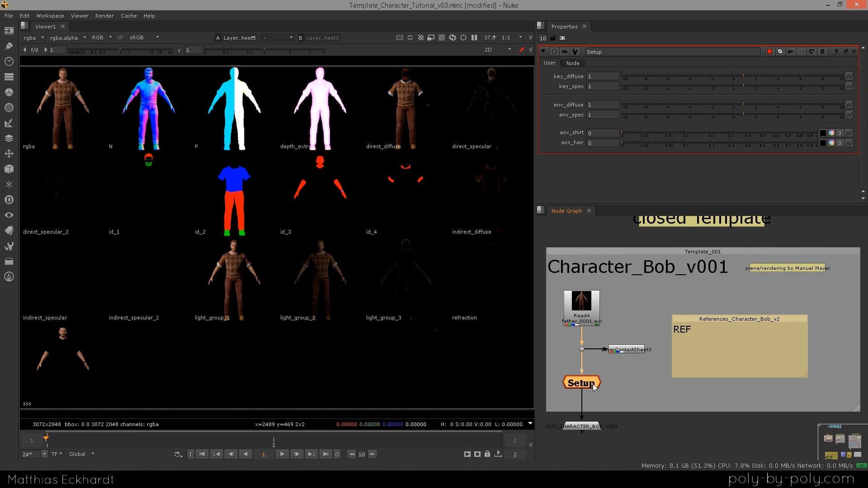Open the Draw tools menu in the left toolbar

click(x=9, y=46)
